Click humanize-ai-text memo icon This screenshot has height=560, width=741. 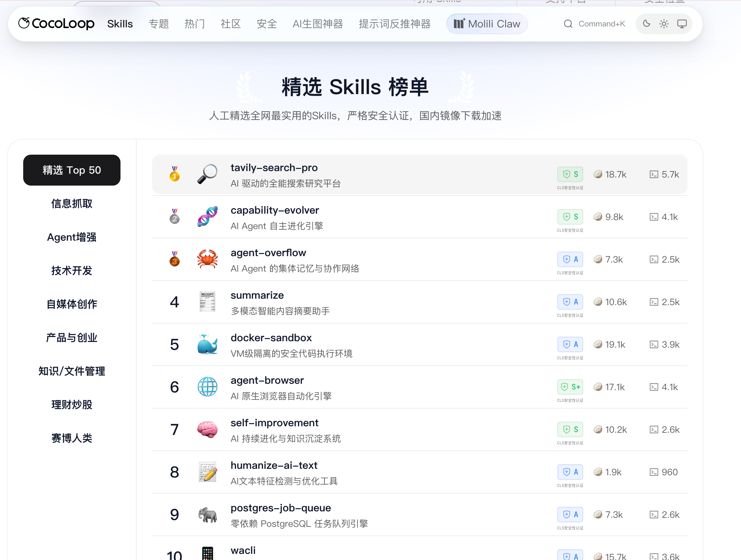click(x=207, y=472)
